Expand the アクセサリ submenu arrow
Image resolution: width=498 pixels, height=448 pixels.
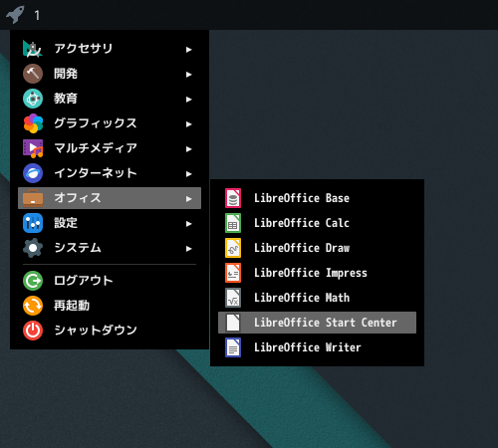189,50
